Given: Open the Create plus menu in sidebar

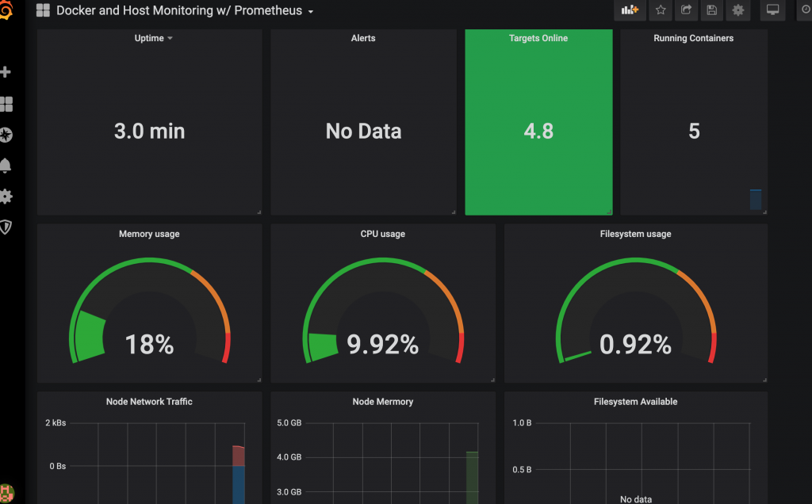Looking at the screenshot, I should [x=6, y=72].
